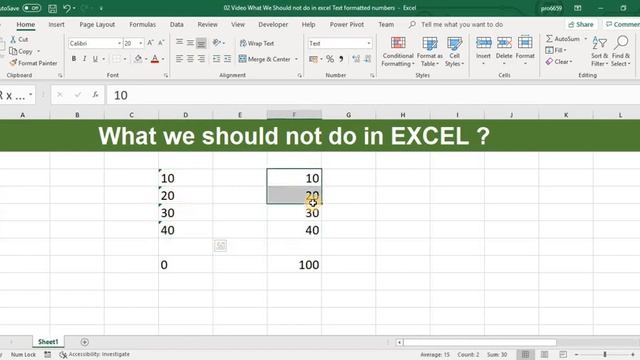Click the Accounting Number Format icon
Image resolution: width=640 pixels, height=360 pixels.
tap(313, 59)
